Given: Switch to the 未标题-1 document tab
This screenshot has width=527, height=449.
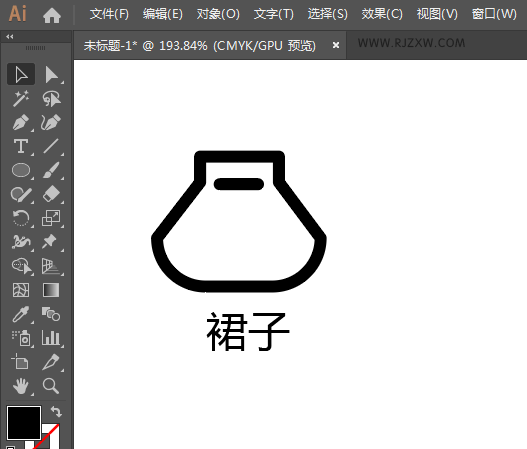Looking at the screenshot, I should [200, 45].
